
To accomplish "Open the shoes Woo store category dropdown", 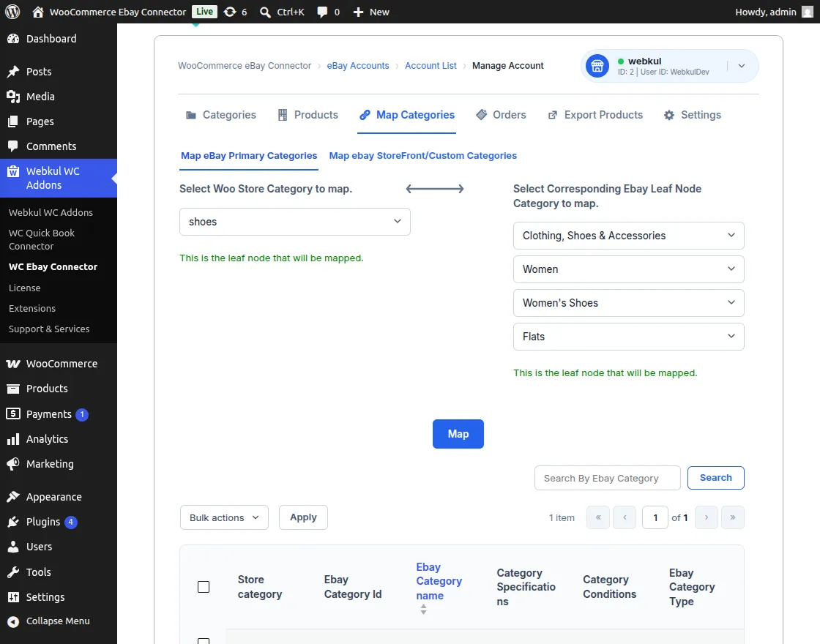I will point(295,222).
